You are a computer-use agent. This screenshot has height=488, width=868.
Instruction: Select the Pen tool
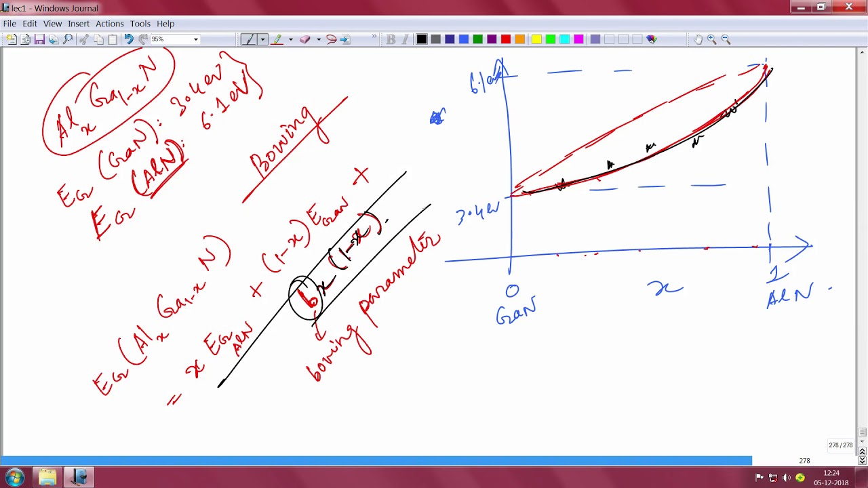(249, 39)
